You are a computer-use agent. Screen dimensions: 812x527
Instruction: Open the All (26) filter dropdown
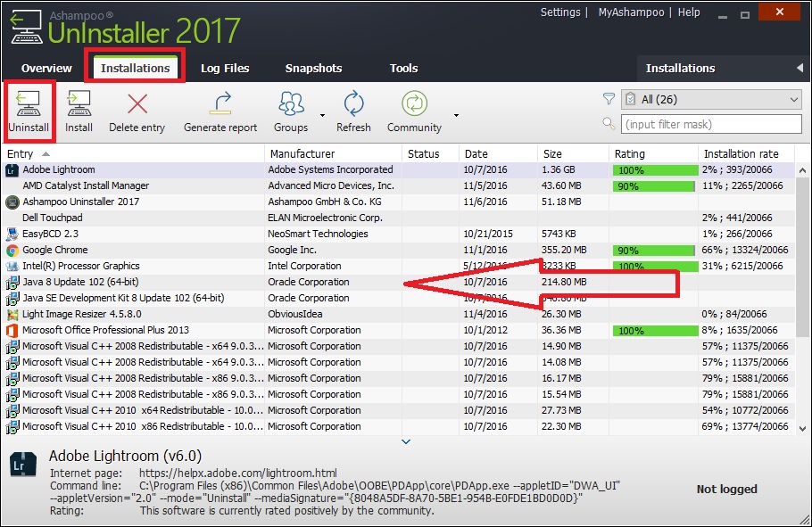(x=711, y=99)
